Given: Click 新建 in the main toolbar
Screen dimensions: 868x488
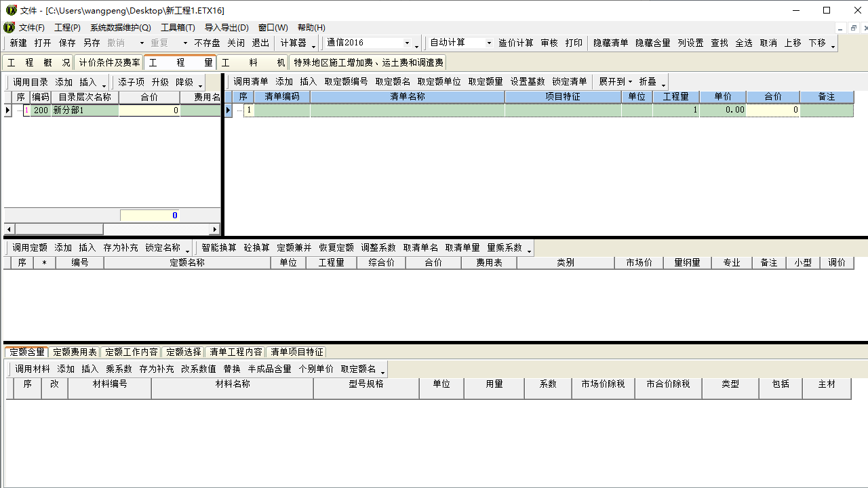Looking at the screenshot, I should [18, 43].
